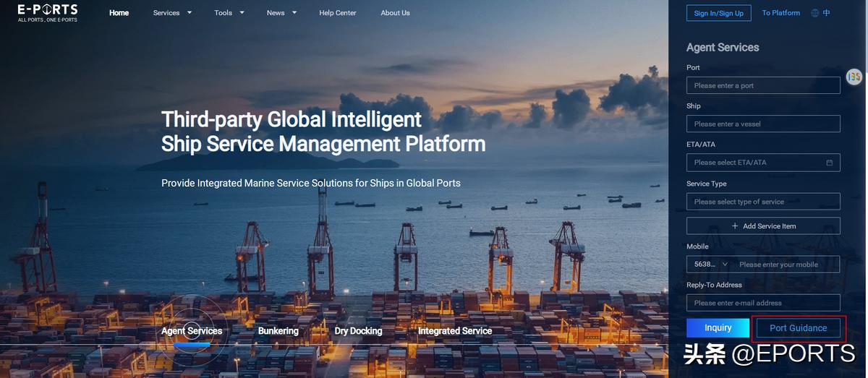Focus the Port input field
This screenshot has width=868, height=378.
763,85
